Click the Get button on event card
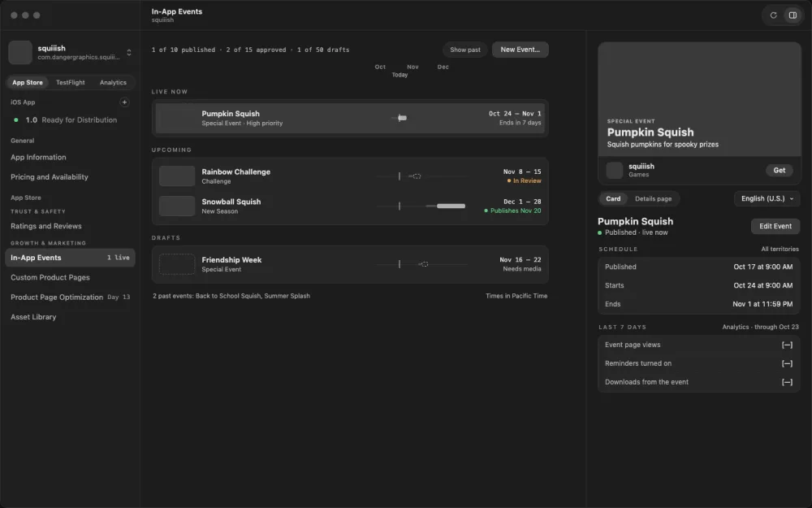This screenshot has height=508, width=812. coord(779,170)
